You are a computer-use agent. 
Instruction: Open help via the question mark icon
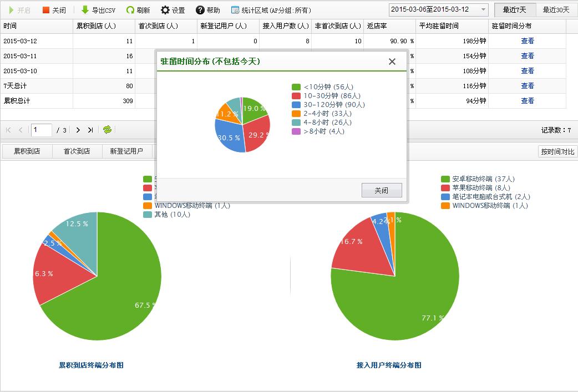tap(200, 10)
